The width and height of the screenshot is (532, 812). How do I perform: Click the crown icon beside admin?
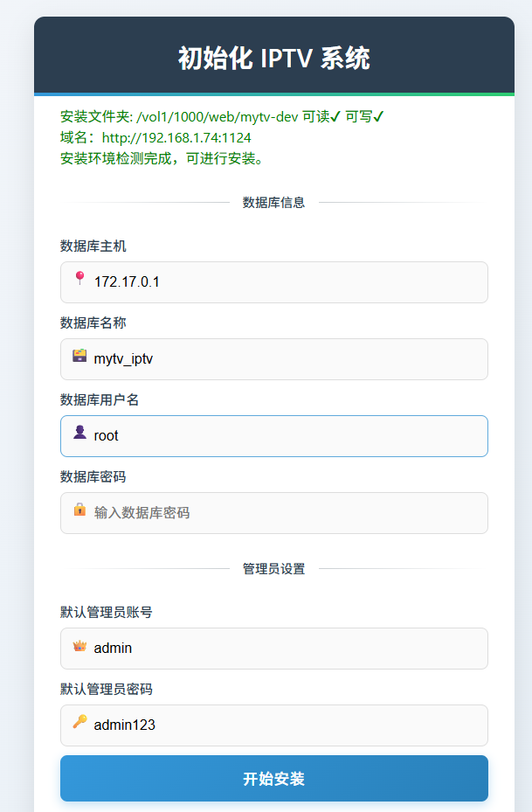pos(79,646)
